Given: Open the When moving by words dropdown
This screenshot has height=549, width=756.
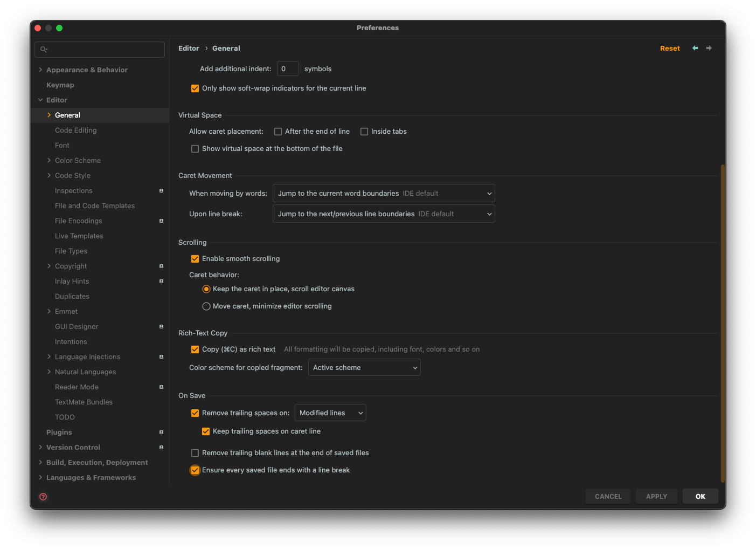Looking at the screenshot, I should 383,193.
